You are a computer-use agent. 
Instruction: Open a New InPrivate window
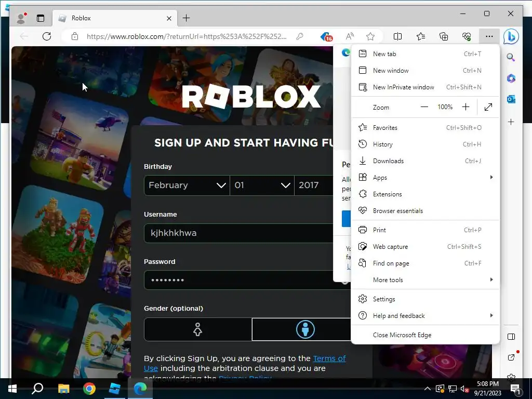[x=425, y=87]
